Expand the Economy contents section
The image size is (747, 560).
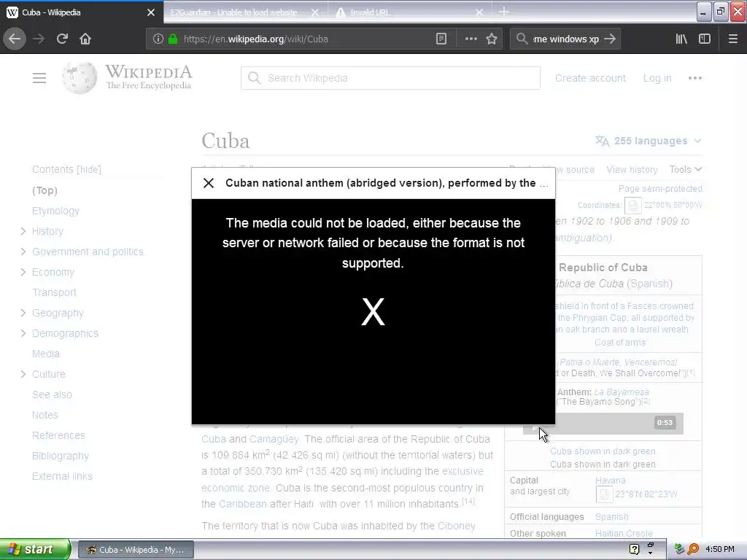tap(23, 273)
